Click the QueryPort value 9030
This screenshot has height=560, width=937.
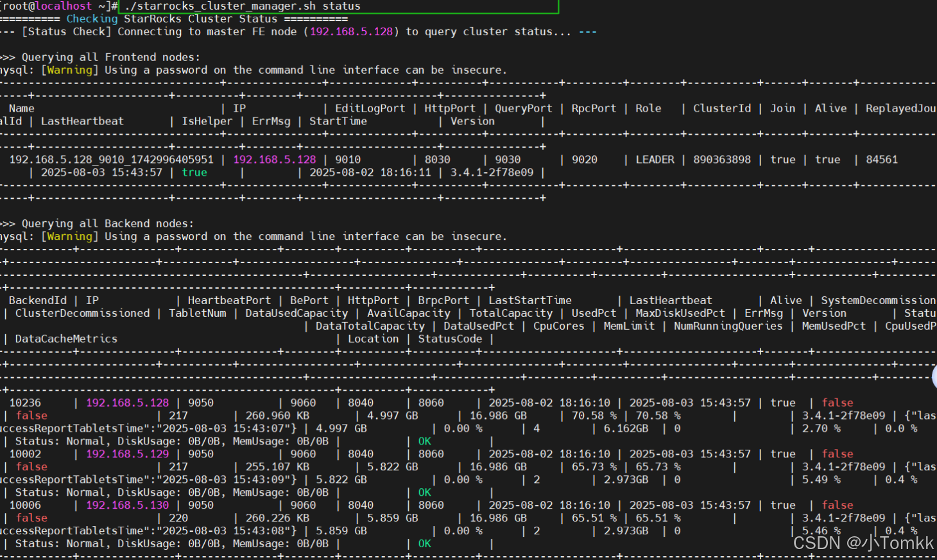[x=508, y=160]
